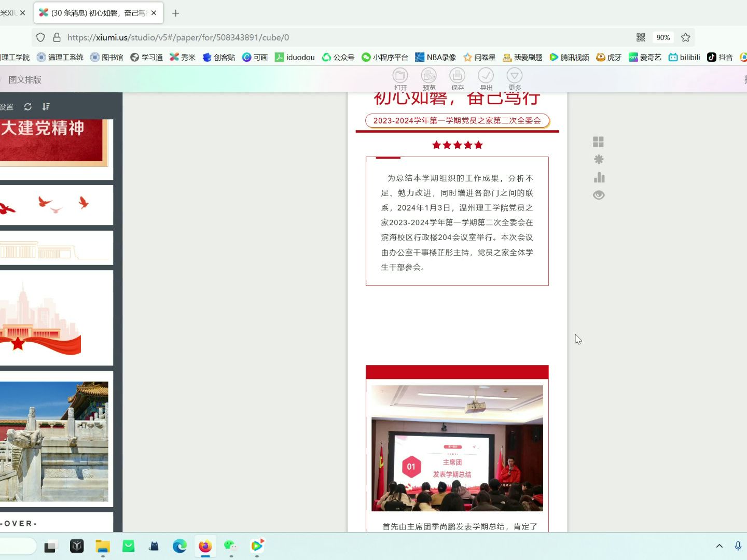Screen dimensions: 747x560
Task: Open the bilibili bookmark link
Action: [684, 57]
